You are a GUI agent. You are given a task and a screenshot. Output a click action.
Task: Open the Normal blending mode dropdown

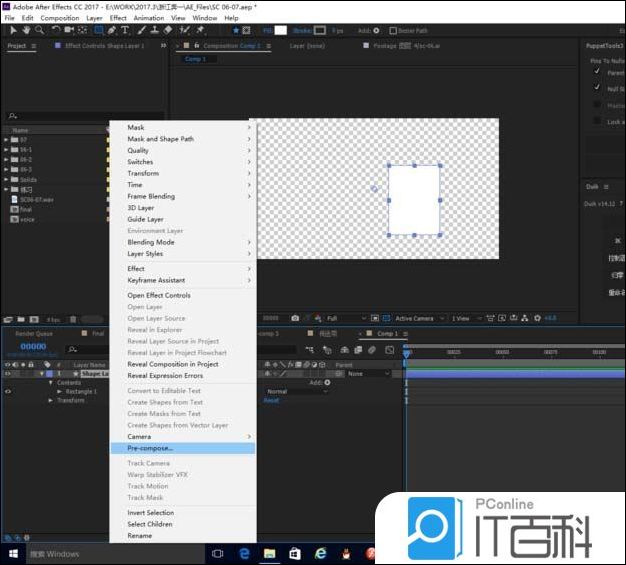pos(295,391)
